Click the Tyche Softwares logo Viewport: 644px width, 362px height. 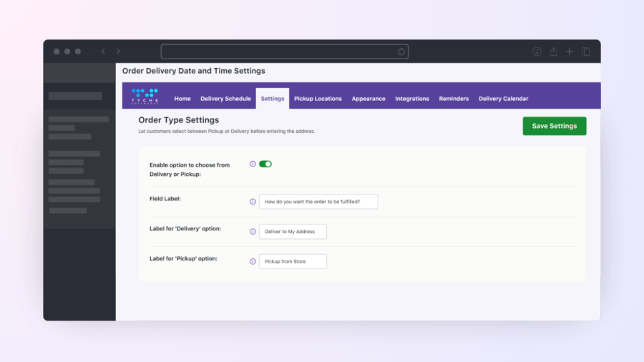(x=145, y=95)
